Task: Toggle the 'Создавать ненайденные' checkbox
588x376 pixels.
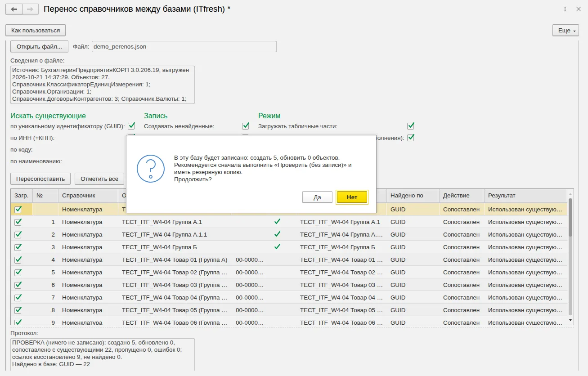Action: [x=246, y=126]
